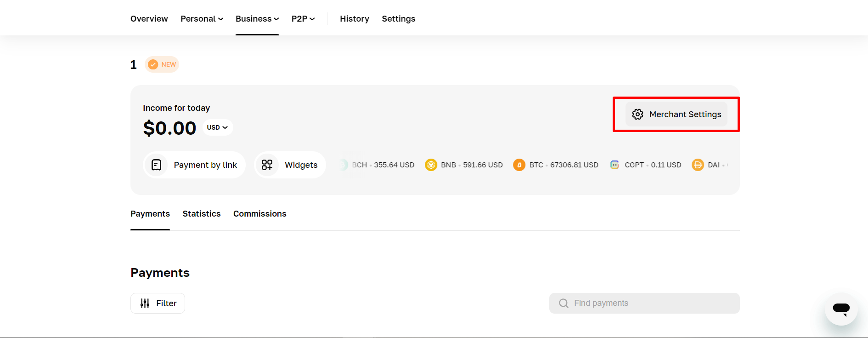
Task: Click the orange NEW status badge
Action: 162,64
